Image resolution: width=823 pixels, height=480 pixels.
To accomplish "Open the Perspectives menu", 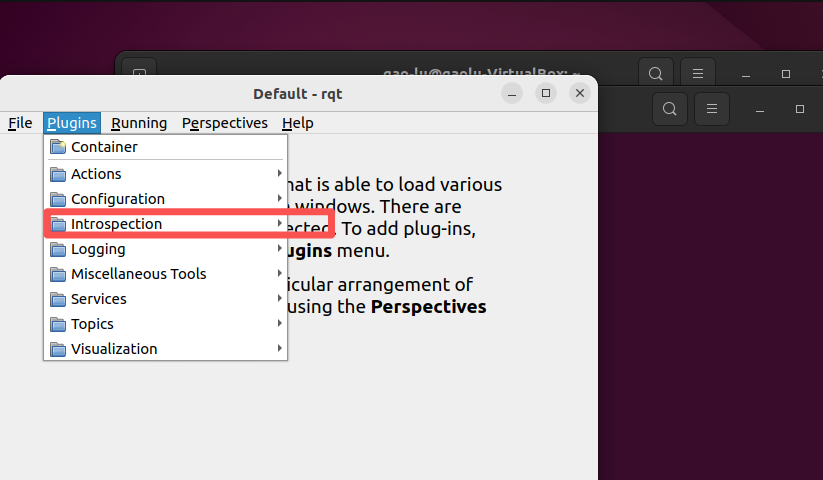I will [x=225, y=123].
